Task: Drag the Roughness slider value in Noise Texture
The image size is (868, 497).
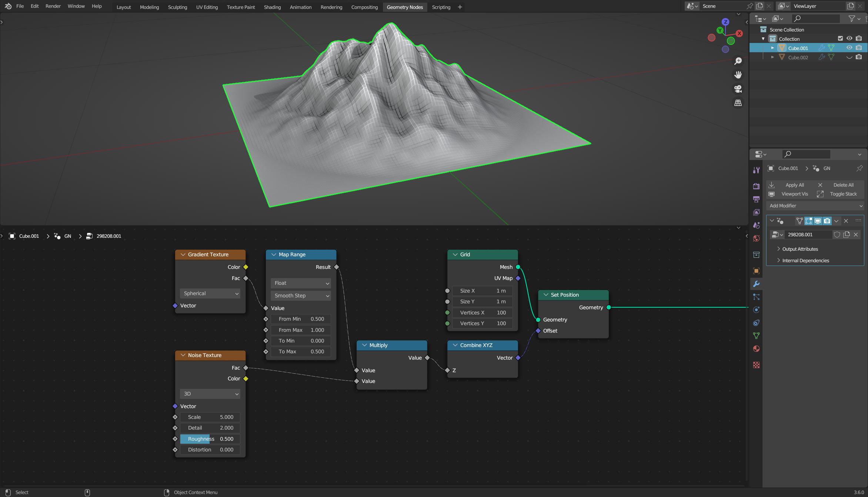Action: pos(210,438)
